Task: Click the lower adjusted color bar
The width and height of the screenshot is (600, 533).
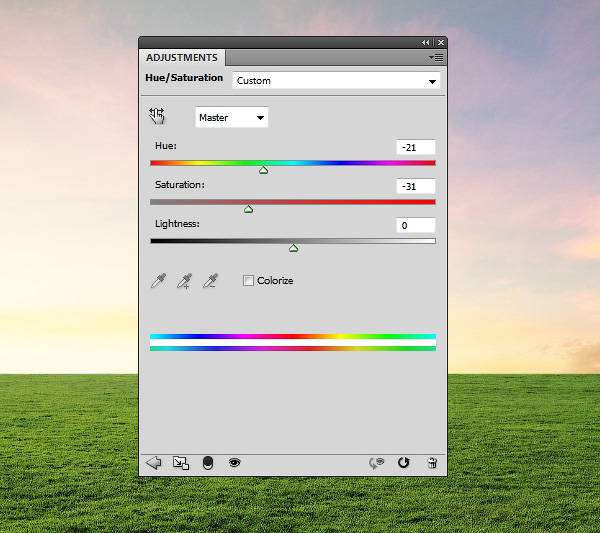Action: [293, 349]
